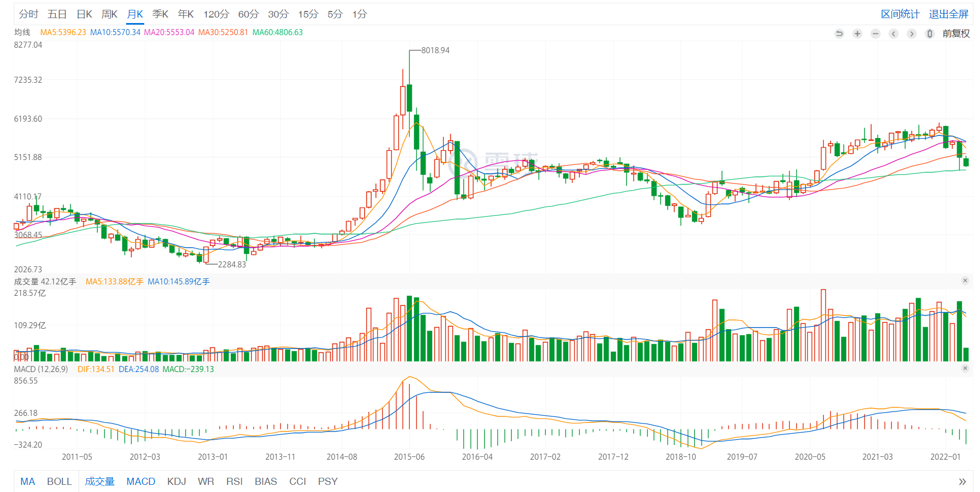The height and width of the screenshot is (492, 980).
Task: Switch to the 15分 timeframe
Action: tap(308, 14)
